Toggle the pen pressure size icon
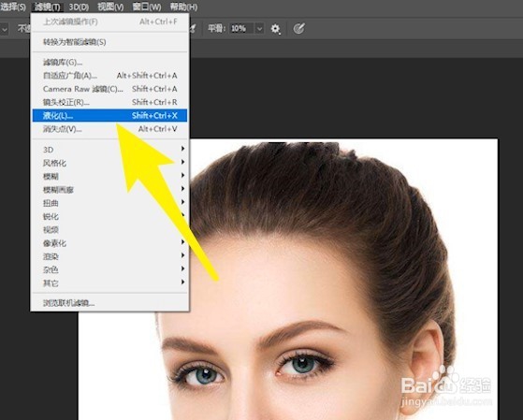 click(298, 29)
